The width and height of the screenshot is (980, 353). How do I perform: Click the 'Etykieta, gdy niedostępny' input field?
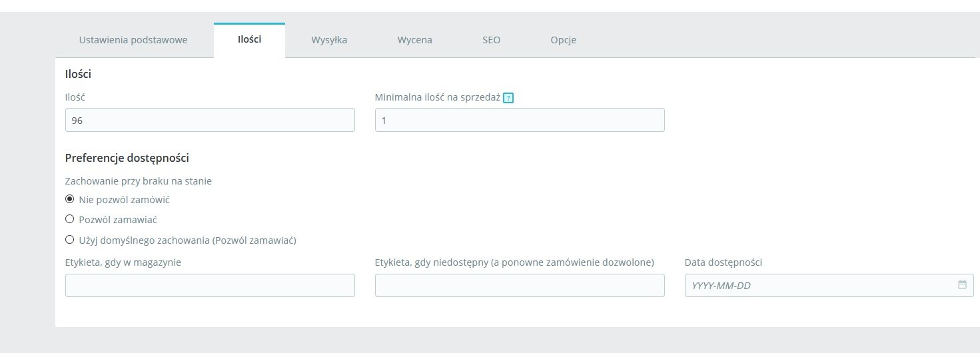click(x=520, y=285)
